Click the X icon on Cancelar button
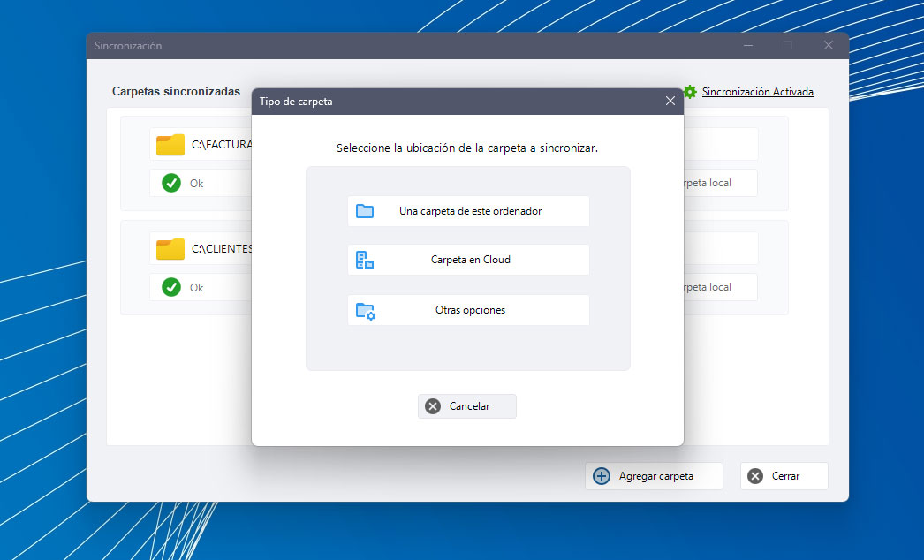This screenshot has width=924, height=560. click(x=433, y=406)
